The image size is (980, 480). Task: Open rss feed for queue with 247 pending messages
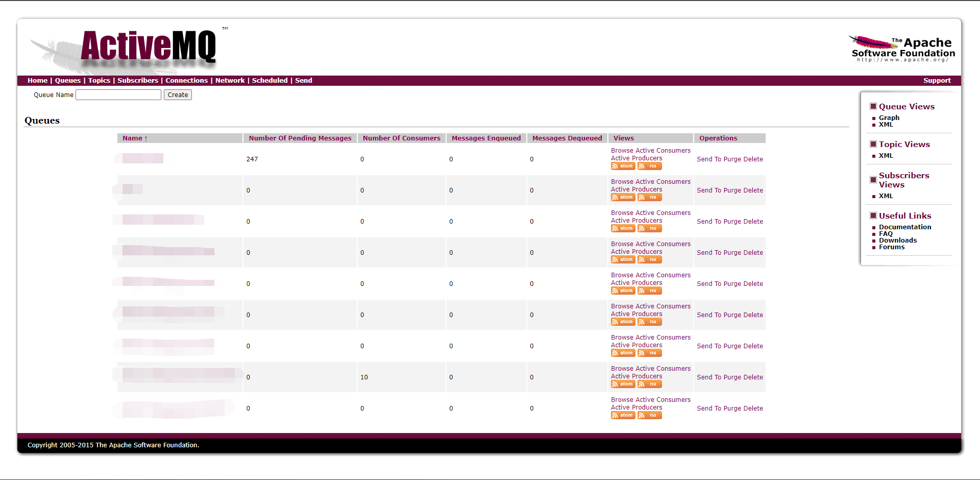coord(650,166)
